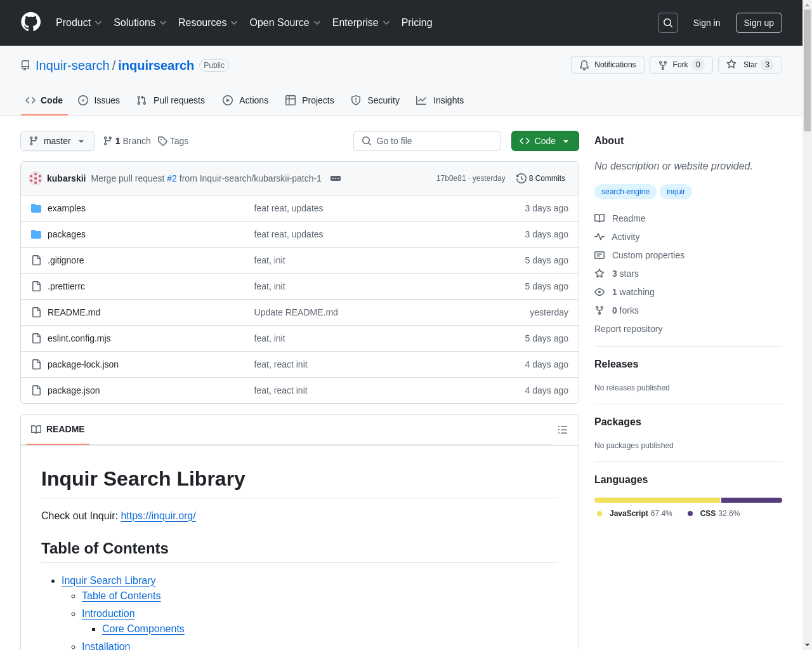This screenshot has width=812, height=650.
Task: Expand the Open Source menu
Action: click(285, 23)
